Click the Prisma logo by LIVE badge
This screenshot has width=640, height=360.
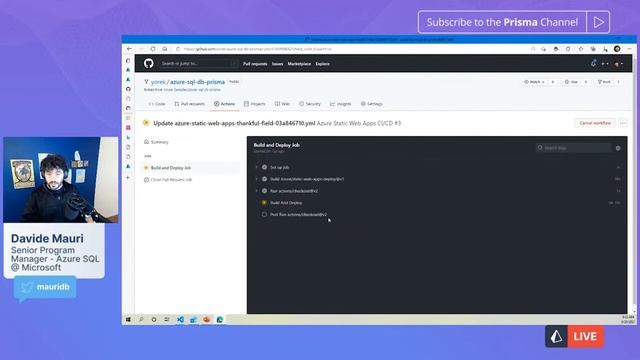click(556, 336)
